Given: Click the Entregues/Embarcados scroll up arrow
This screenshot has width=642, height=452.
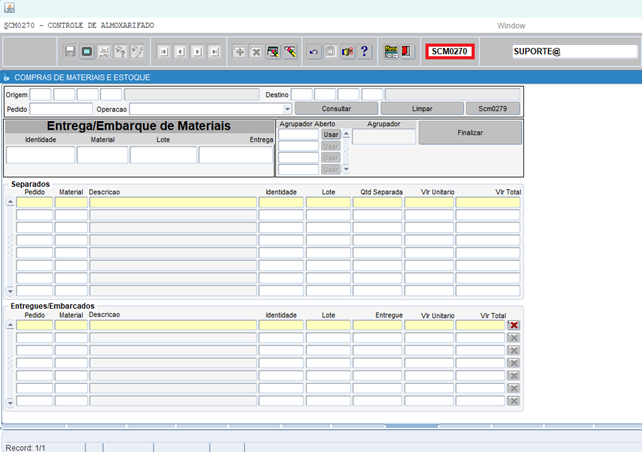Looking at the screenshot, I should click(x=10, y=325).
